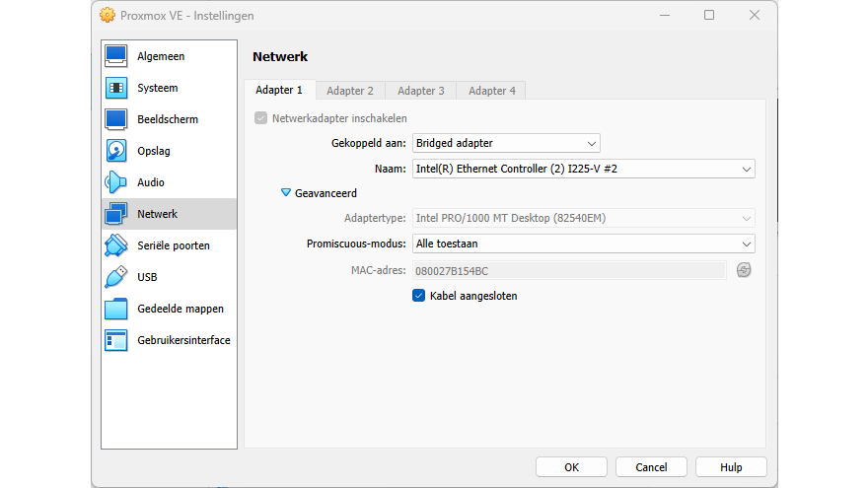Open the Beeldscherm display icon
Screen dimensions: 868x488
coord(116,119)
